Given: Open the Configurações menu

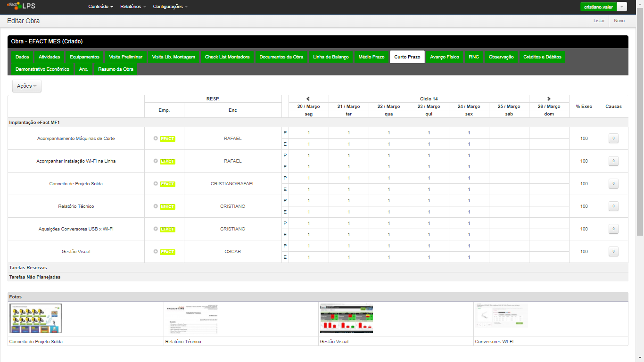Looking at the screenshot, I should click(170, 7).
